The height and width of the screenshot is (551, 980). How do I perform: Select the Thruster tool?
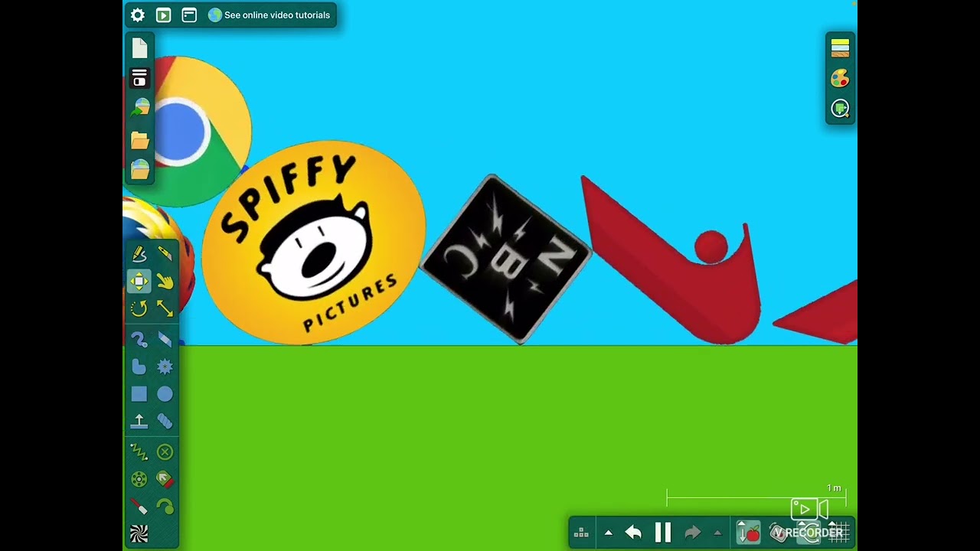coord(165,480)
